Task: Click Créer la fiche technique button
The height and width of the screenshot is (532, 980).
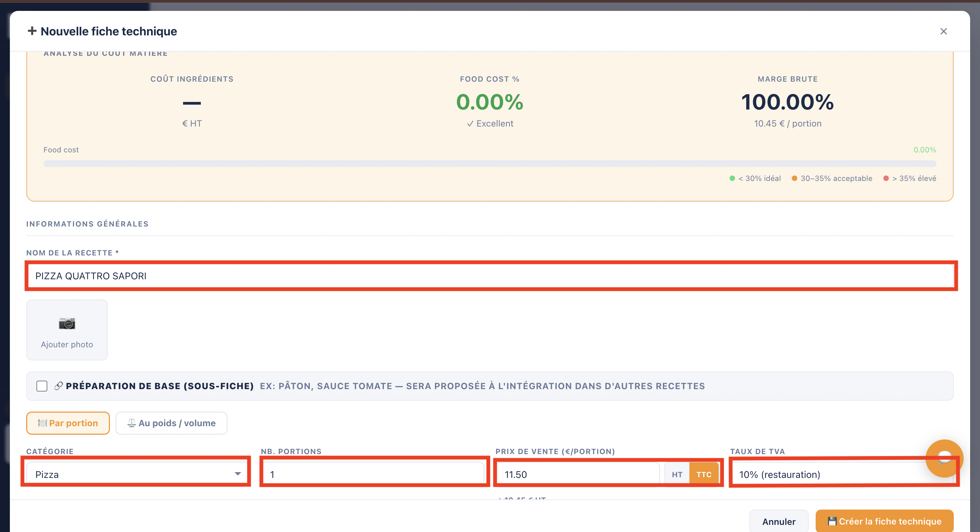Action: click(x=884, y=521)
